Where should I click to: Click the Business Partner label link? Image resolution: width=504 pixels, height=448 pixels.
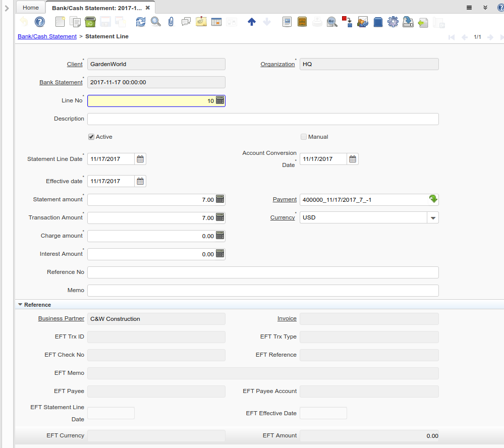[x=61, y=318]
